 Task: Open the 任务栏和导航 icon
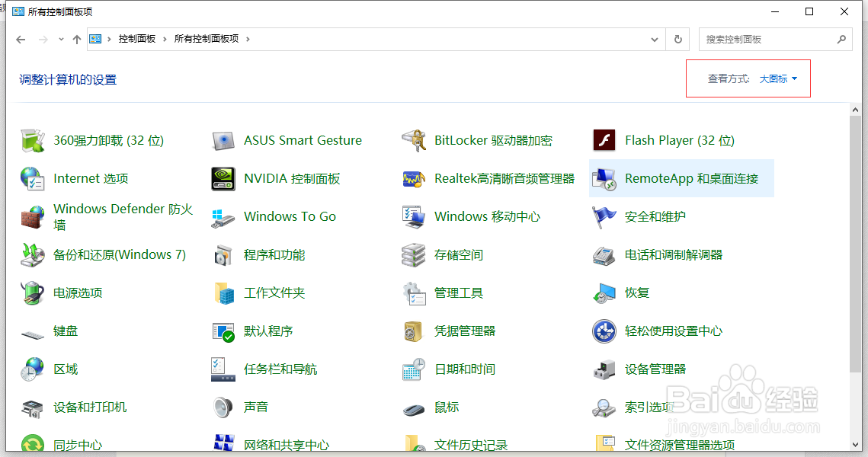[223, 369]
